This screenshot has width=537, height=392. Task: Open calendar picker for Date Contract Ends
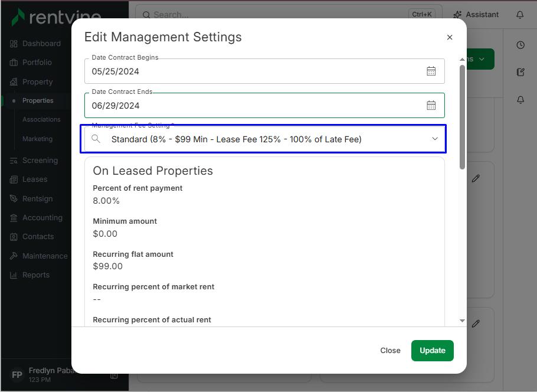pyautogui.click(x=431, y=106)
